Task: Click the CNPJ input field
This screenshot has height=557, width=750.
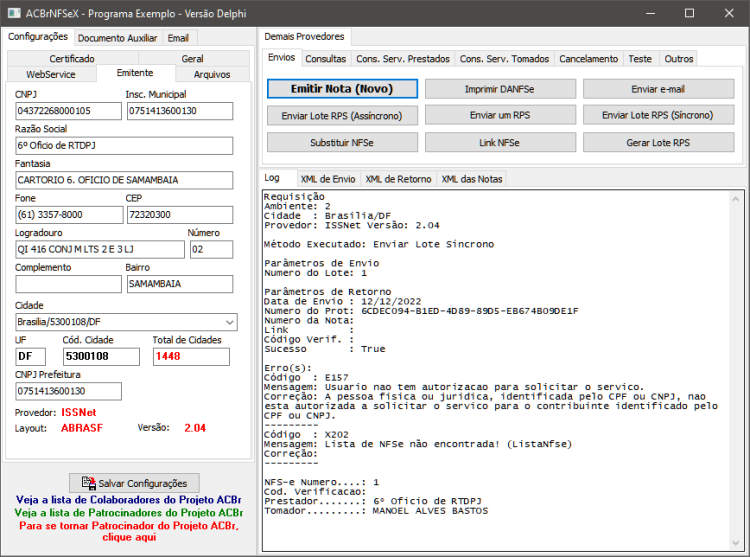Action: coord(68,111)
